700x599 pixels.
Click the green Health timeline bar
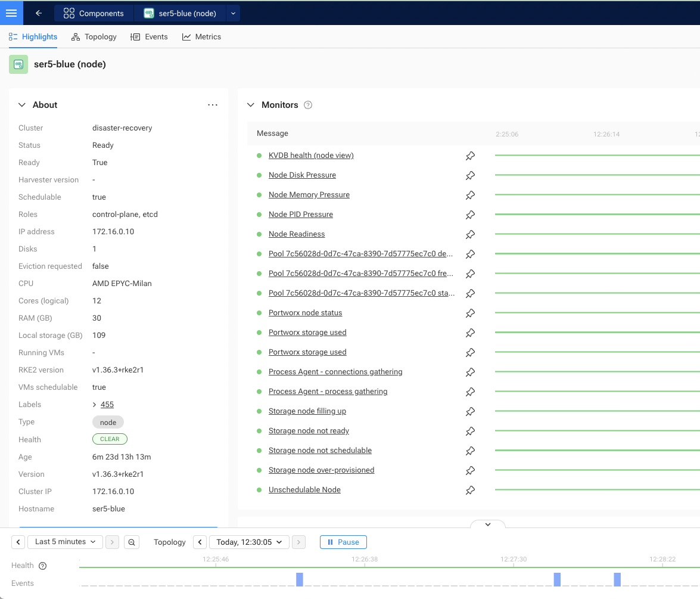point(389,567)
